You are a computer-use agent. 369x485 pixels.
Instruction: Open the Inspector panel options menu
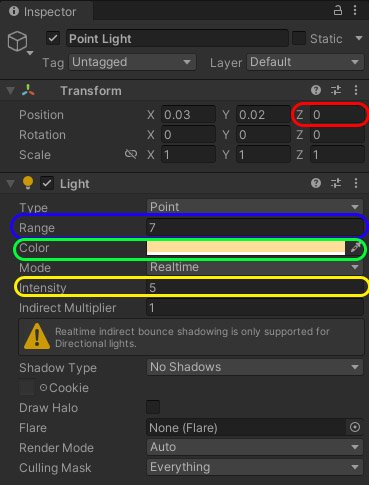(x=355, y=10)
